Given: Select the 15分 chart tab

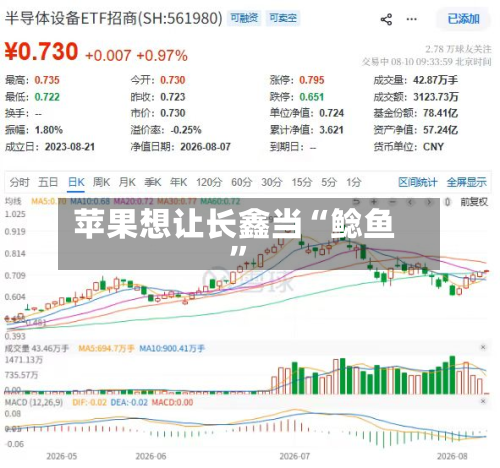Looking at the screenshot, I should coord(302,182).
